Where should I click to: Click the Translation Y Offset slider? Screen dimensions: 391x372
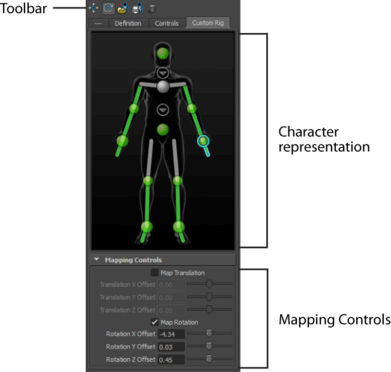click(x=209, y=296)
